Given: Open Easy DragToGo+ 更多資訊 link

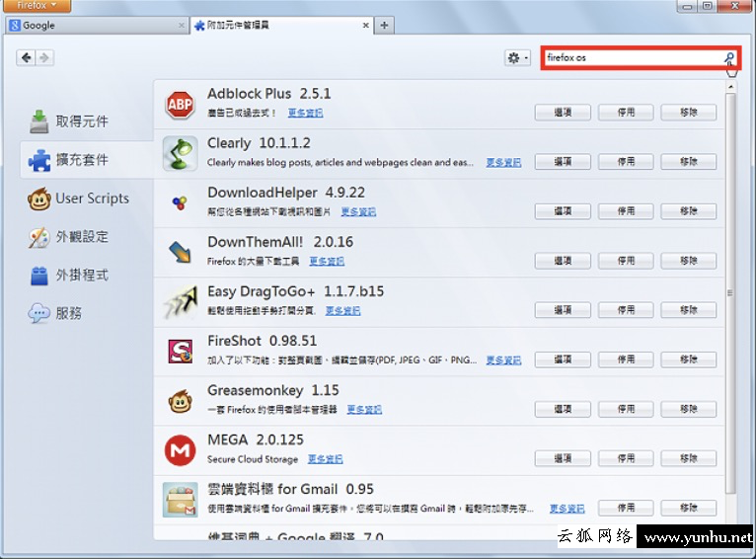Looking at the screenshot, I should [342, 311].
